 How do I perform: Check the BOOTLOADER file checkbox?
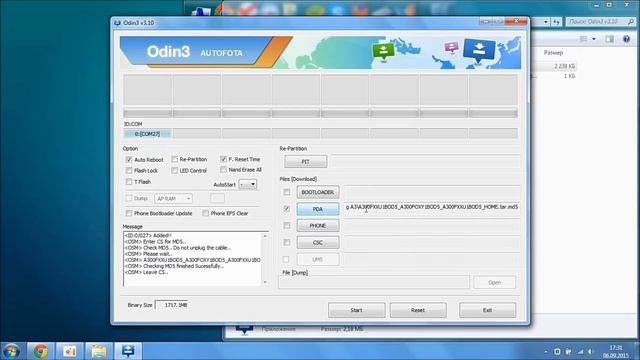(287, 192)
